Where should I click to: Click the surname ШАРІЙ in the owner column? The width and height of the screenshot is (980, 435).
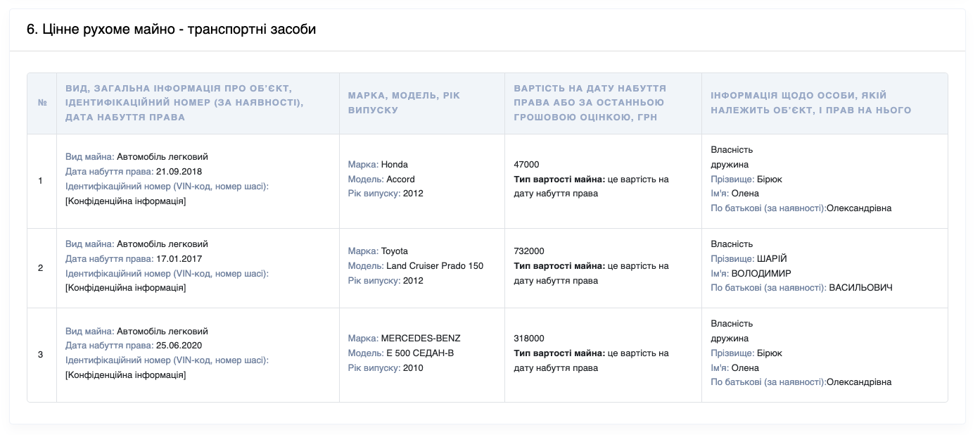[x=772, y=259]
